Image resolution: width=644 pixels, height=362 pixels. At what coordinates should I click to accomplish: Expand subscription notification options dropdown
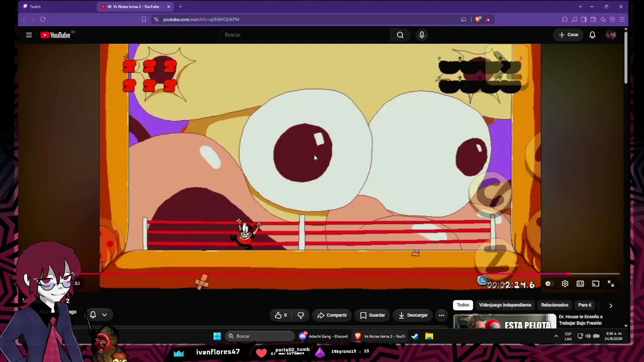[x=104, y=315]
